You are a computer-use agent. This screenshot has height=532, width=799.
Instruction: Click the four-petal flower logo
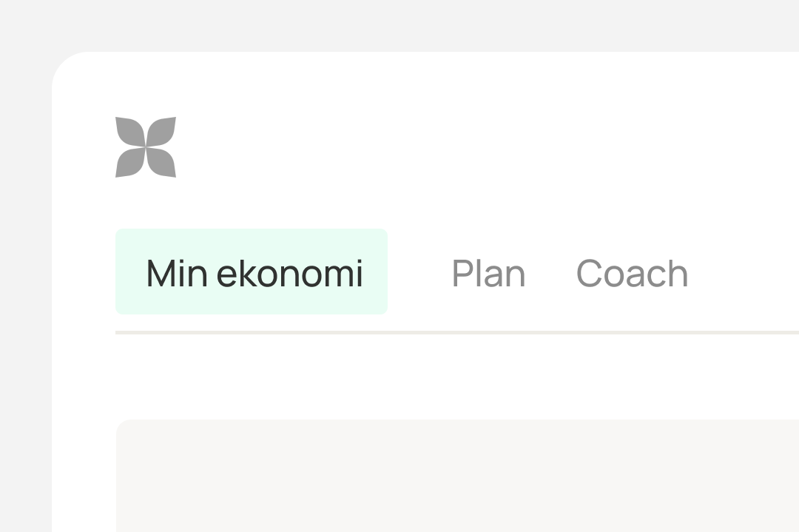click(146, 147)
